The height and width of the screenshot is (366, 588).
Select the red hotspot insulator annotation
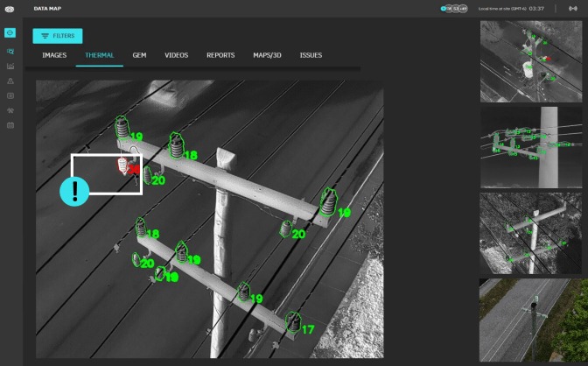coord(122,166)
